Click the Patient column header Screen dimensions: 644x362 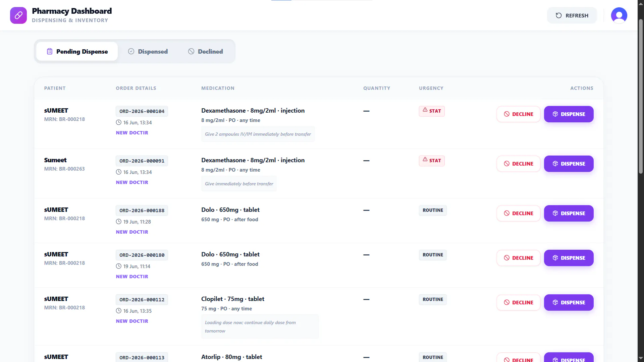[55, 88]
